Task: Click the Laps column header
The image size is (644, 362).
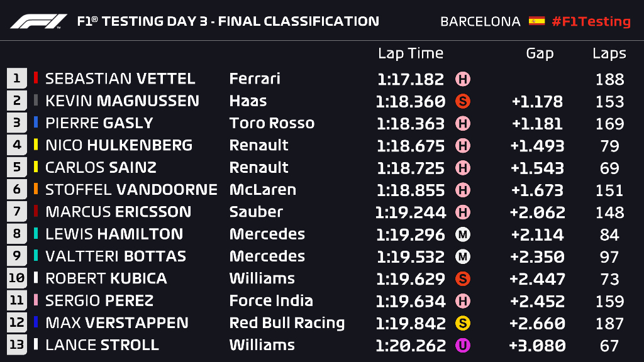Action: point(609,53)
